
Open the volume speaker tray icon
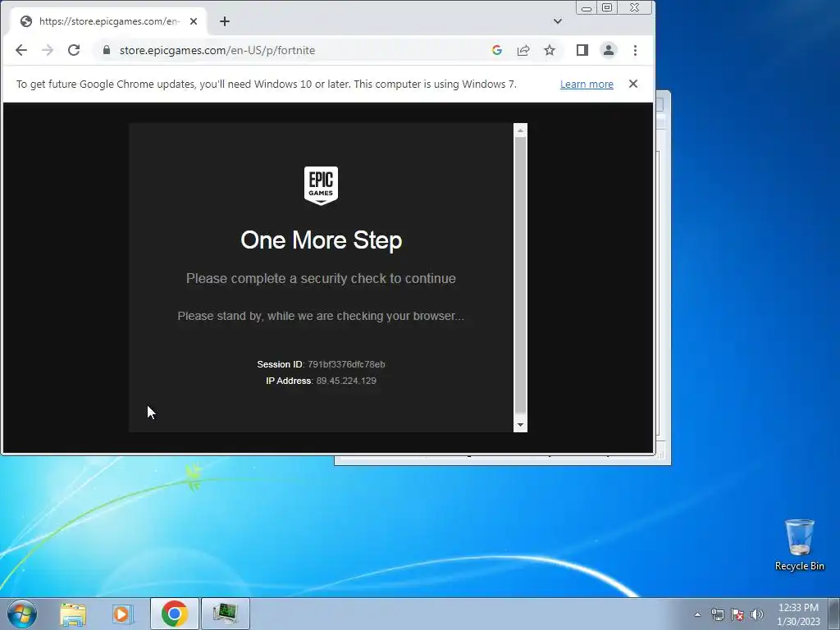point(757,614)
